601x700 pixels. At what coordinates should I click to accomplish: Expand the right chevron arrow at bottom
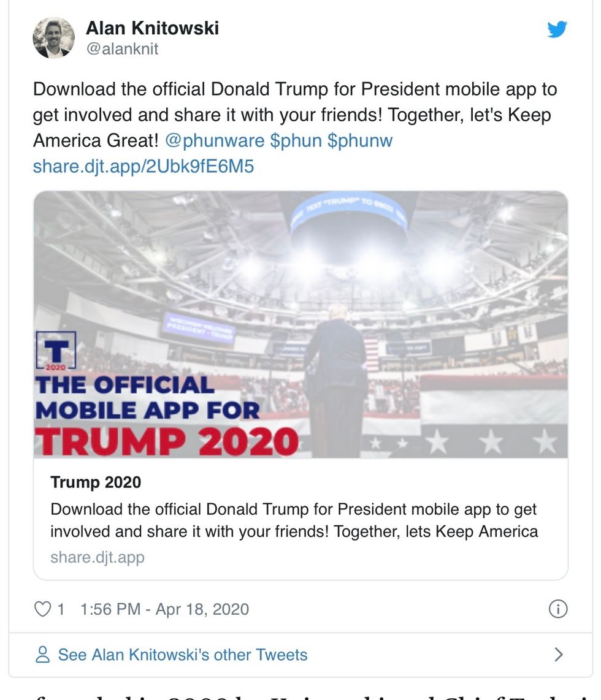coord(558,655)
